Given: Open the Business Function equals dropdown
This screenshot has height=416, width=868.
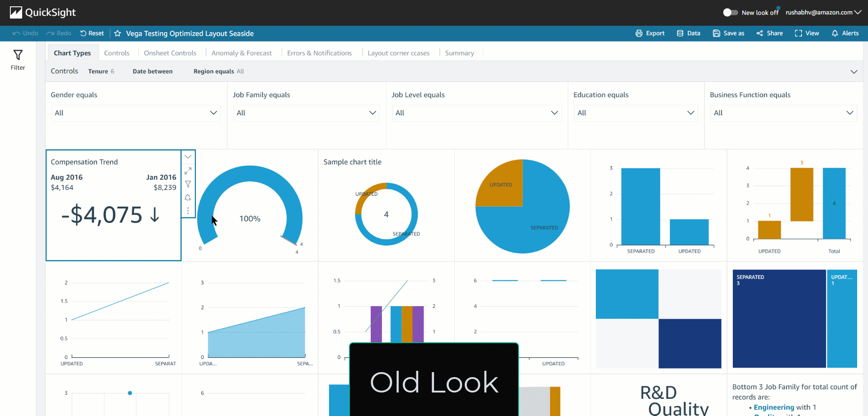Looking at the screenshot, I should [783, 113].
